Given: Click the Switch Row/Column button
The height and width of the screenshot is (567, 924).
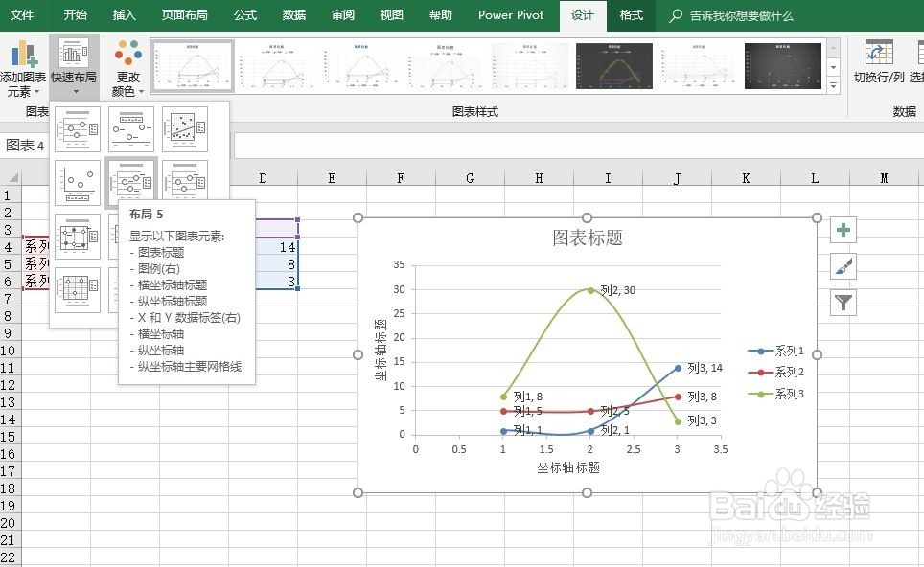Looking at the screenshot, I should click(879, 62).
